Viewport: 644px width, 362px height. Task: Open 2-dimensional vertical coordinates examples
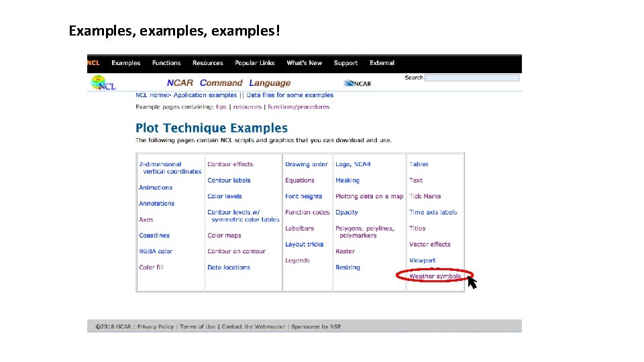click(170, 168)
